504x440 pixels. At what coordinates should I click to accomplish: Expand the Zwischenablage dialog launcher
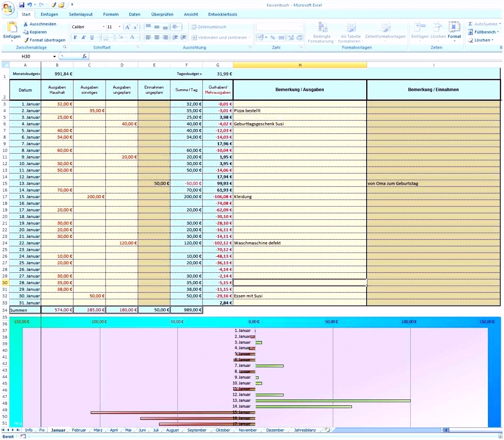coord(65,47)
